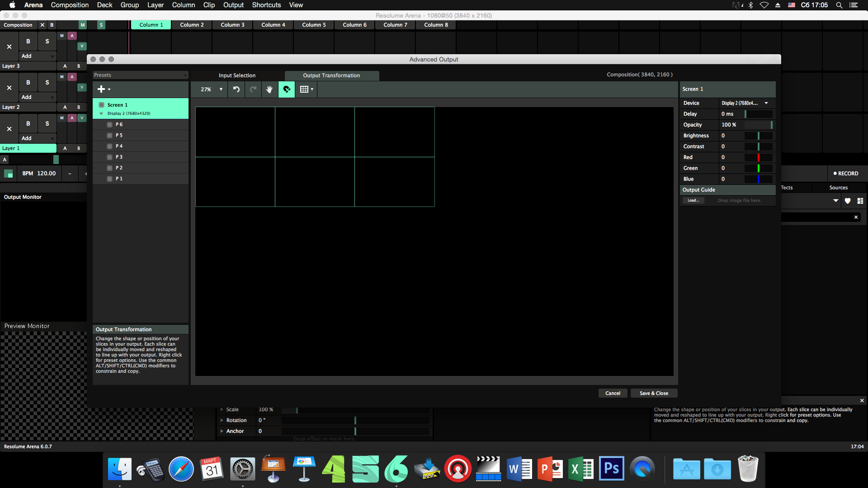Toggle the P3 slice checkbox

point(109,157)
